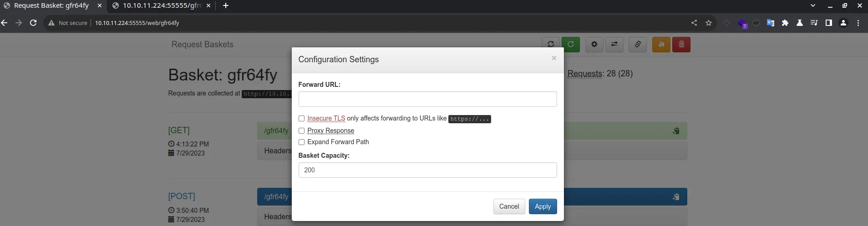Image resolution: width=868 pixels, height=226 pixels.
Task: Click the Google Translate extension icon
Action: (770, 23)
